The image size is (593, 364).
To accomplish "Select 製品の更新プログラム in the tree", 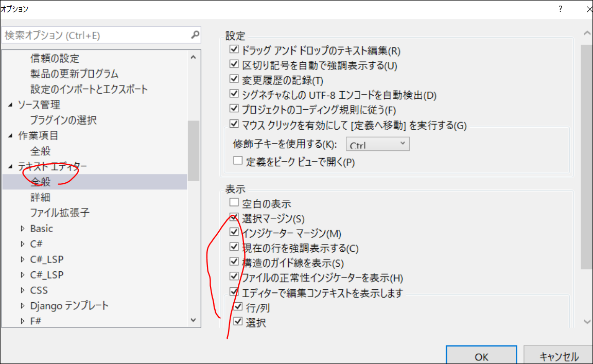I will (75, 74).
